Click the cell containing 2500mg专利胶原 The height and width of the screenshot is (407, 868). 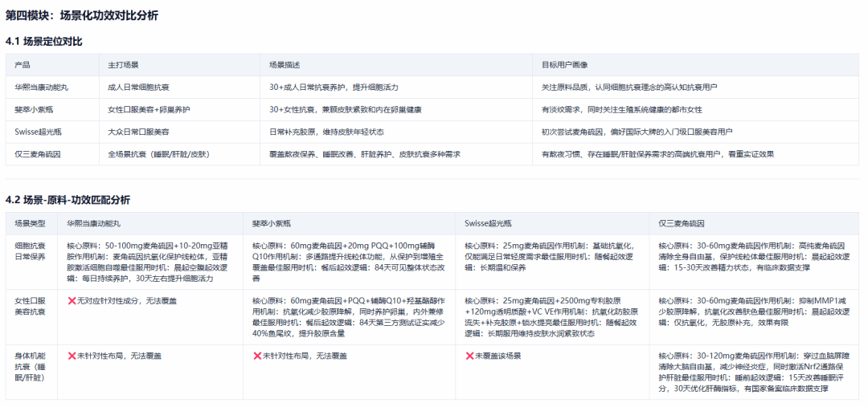[552, 317]
